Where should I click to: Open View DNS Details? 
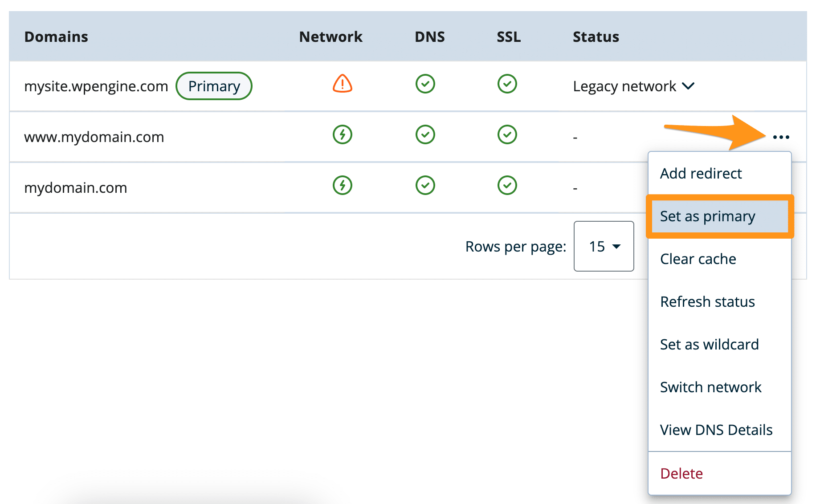[716, 430]
